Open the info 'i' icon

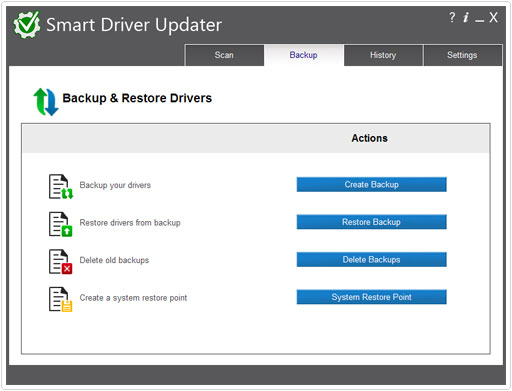[466, 17]
